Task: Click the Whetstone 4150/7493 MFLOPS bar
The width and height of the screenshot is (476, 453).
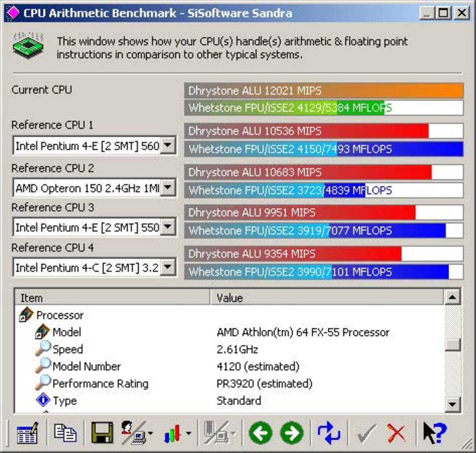Action: [323, 149]
